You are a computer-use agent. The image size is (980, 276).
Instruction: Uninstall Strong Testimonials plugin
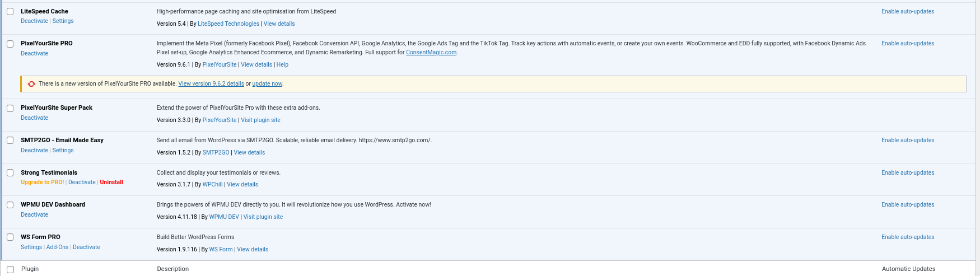111,183
